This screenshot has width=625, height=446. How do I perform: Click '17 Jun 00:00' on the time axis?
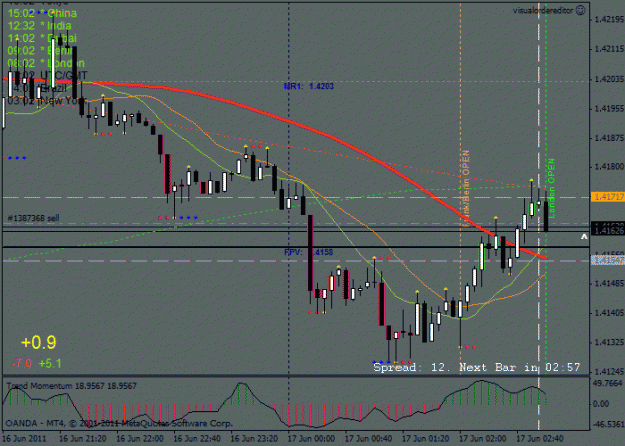click(x=311, y=439)
